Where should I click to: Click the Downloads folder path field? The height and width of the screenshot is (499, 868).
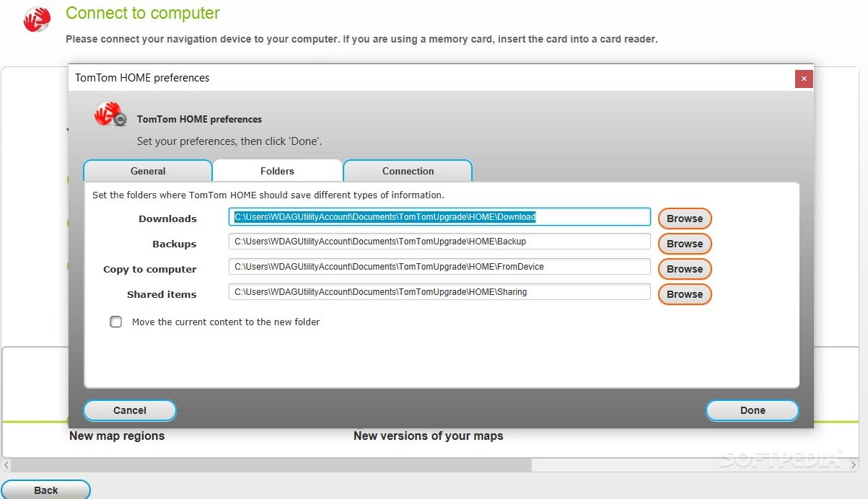(x=439, y=216)
